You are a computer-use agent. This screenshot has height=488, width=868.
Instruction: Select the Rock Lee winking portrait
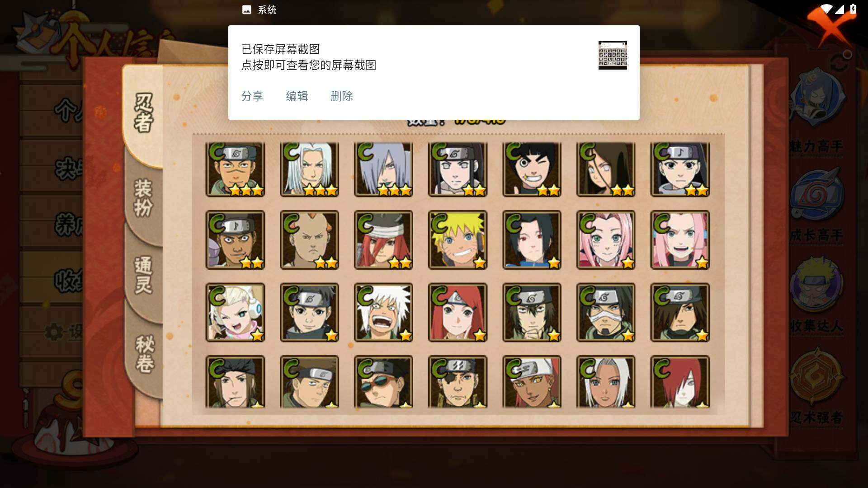[x=532, y=169]
